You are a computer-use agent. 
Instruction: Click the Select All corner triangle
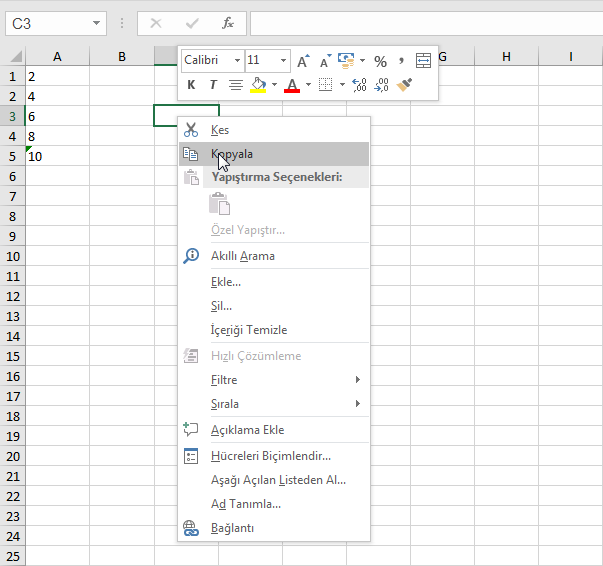[16, 57]
